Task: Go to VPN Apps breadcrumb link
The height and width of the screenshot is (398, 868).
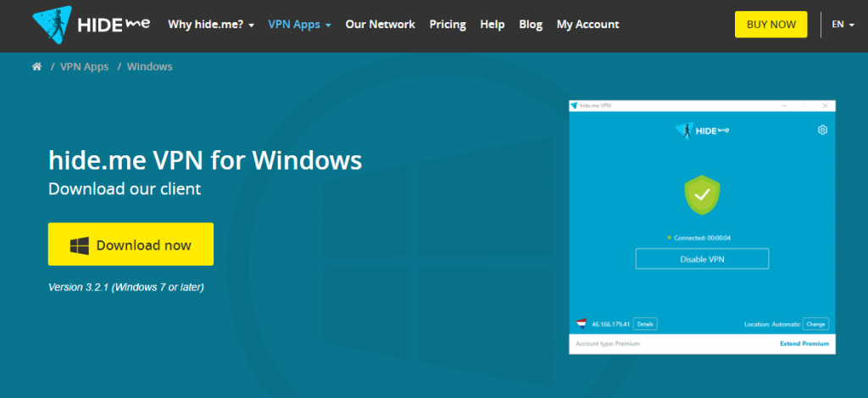Action: coord(84,66)
